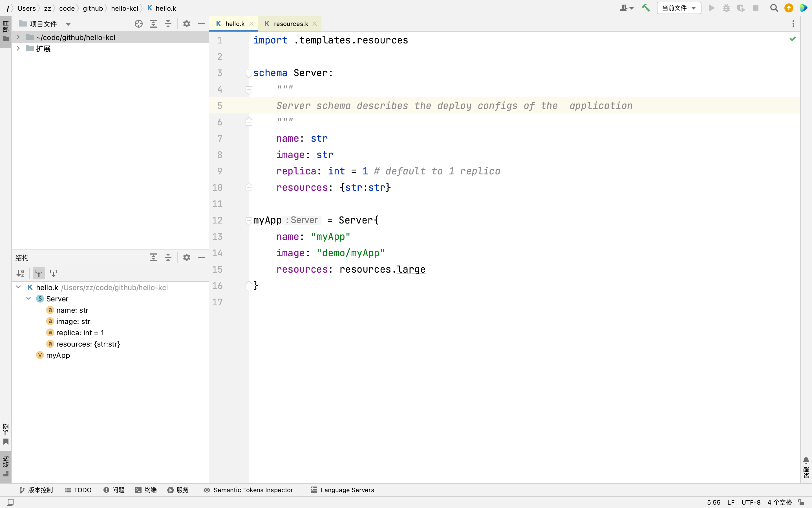The image size is (812, 508).
Task: Toggle autoscroll from source in structure
Action: point(54,273)
